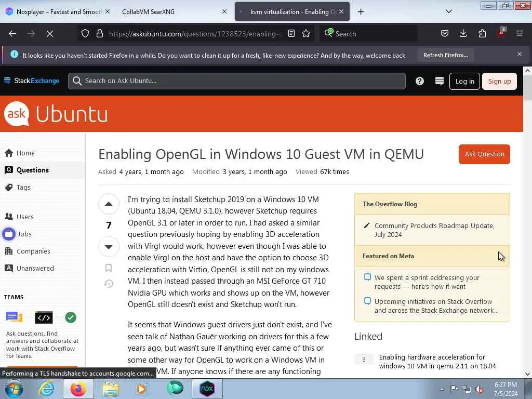Select the kvm virtualization tab
The height and width of the screenshot is (399, 532).
(x=292, y=11)
